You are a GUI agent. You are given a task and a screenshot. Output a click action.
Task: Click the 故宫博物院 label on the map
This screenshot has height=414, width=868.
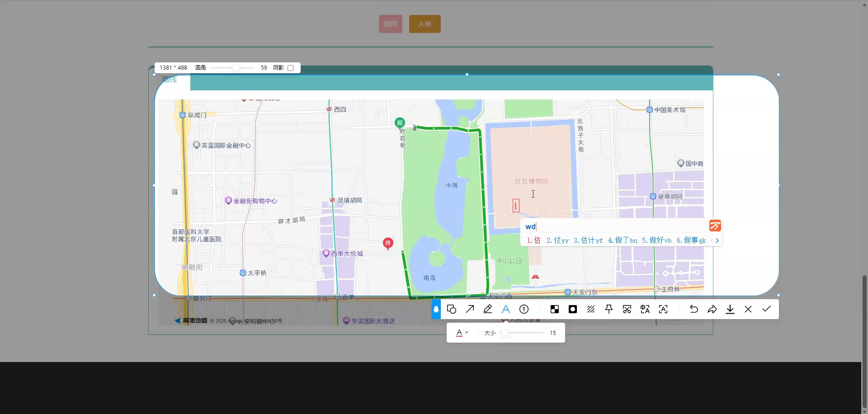tap(531, 181)
